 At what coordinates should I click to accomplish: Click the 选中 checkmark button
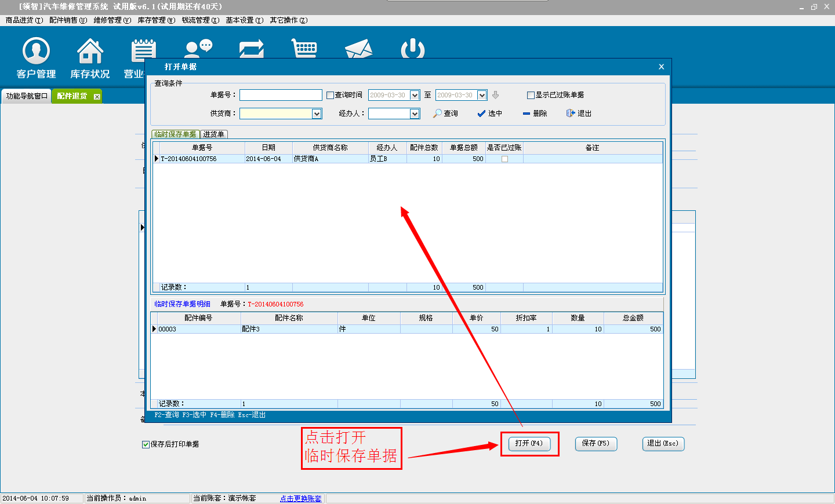[x=489, y=114]
